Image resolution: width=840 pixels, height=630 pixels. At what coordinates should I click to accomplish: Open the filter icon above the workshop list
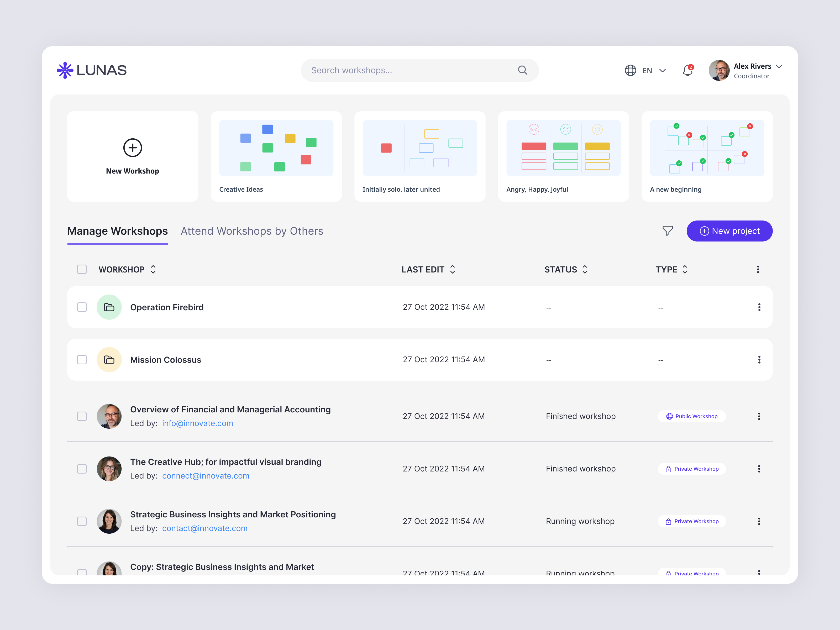pos(668,230)
